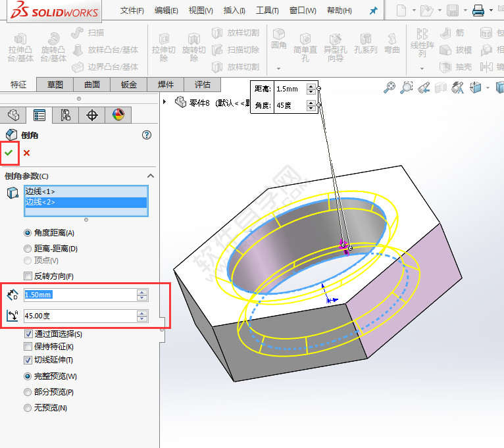Open the 编辑(E) menu
Viewport: 504px width, 448px height.
(x=166, y=11)
